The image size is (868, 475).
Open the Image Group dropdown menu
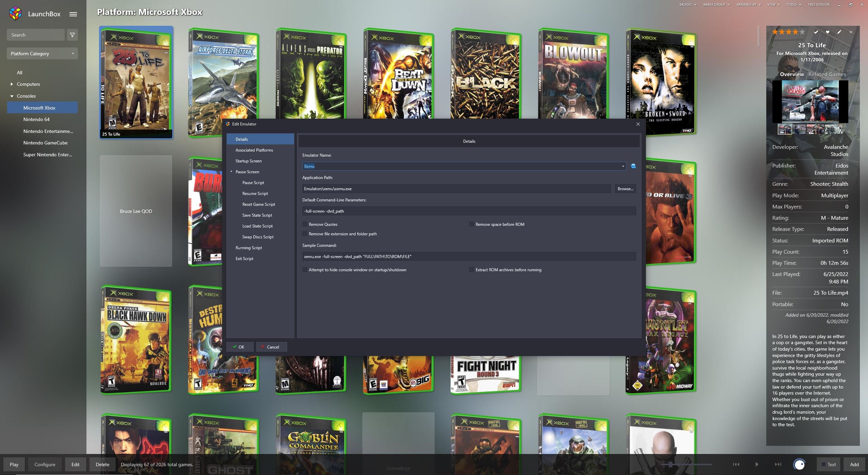coord(716,4)
